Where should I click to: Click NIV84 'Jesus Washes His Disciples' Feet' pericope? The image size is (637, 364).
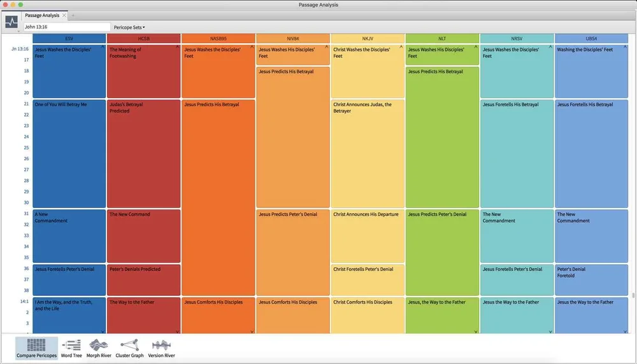(293, 55)
